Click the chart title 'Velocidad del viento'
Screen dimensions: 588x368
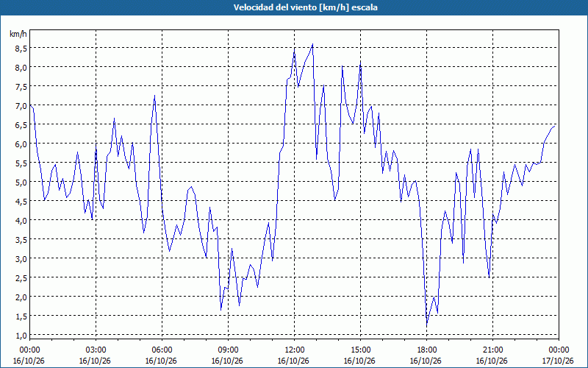click(275, 7)
